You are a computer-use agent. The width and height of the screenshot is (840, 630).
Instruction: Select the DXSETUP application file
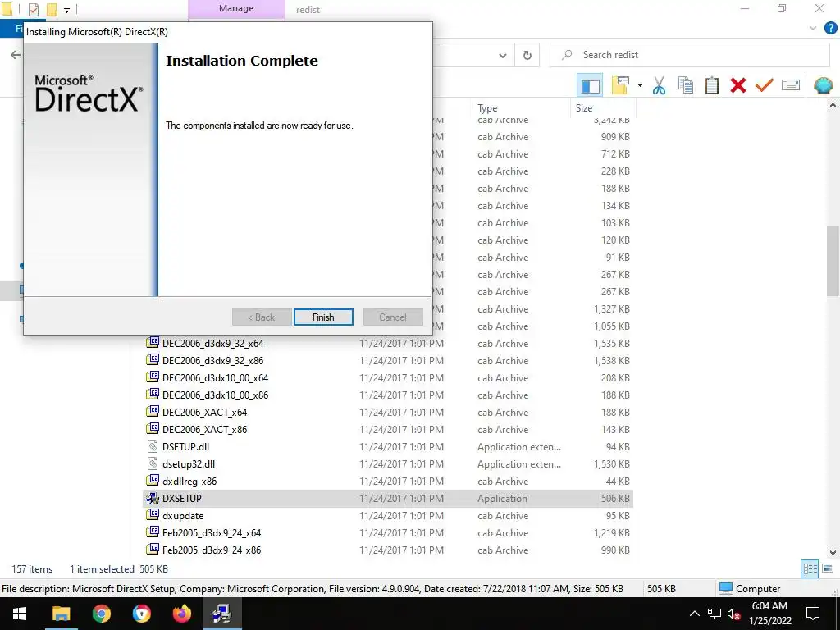pyautogui.click(x=388, y=498)
